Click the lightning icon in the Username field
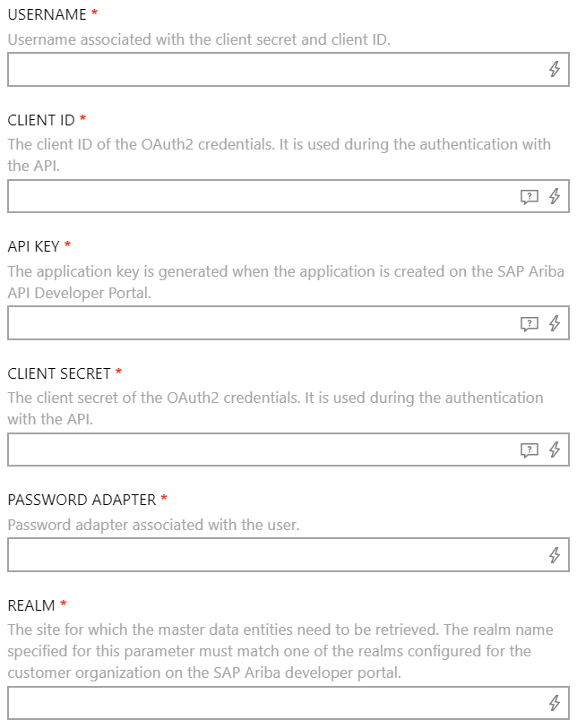 coord(555,70)
